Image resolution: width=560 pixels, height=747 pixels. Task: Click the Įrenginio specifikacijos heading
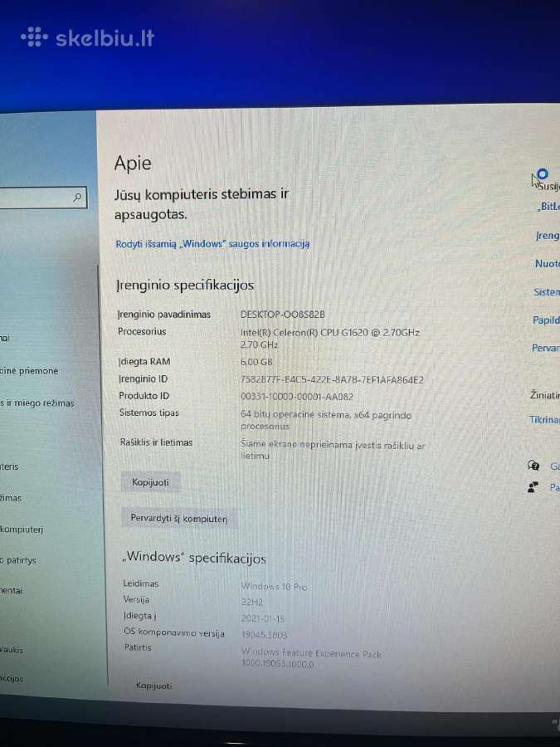tap(185, 285)
